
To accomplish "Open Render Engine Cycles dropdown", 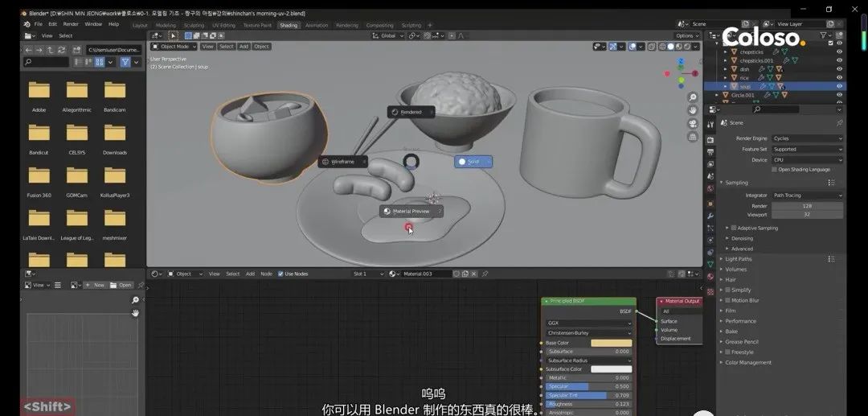I will [807, 138].
